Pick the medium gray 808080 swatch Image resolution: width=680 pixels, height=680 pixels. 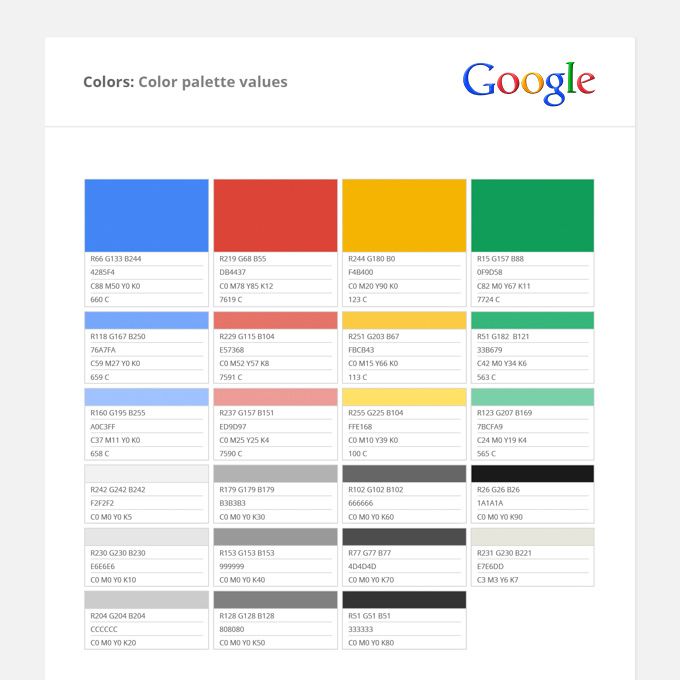[x=275, y=600]
